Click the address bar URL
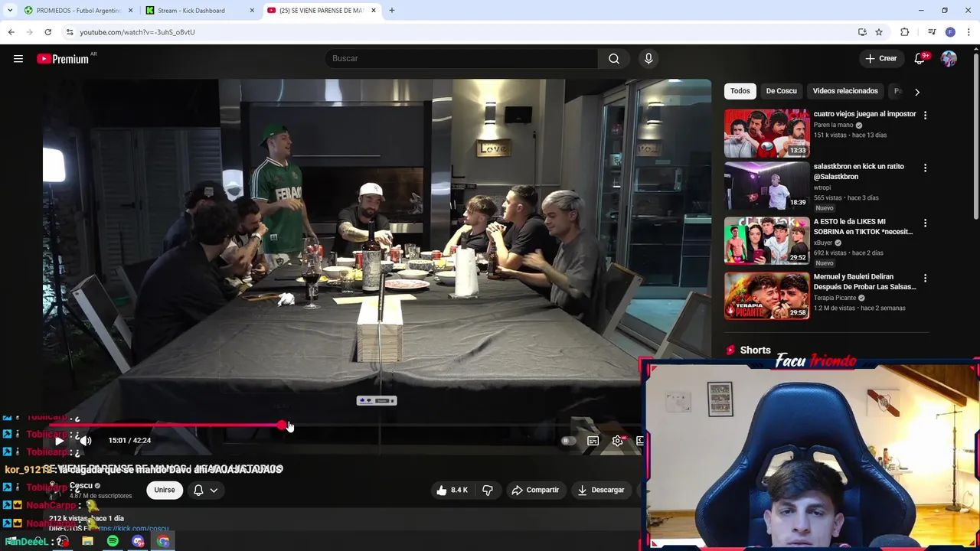 [x=138, y=32]
